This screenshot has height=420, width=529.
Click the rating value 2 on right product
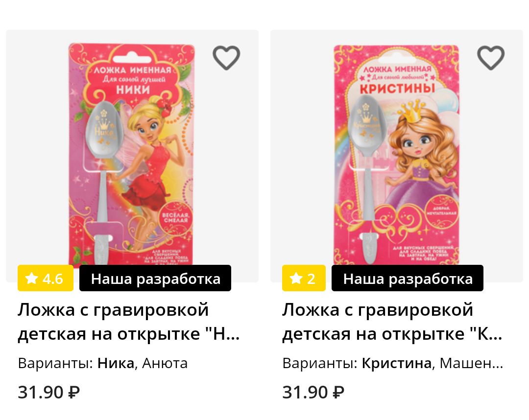pos(311,279)
